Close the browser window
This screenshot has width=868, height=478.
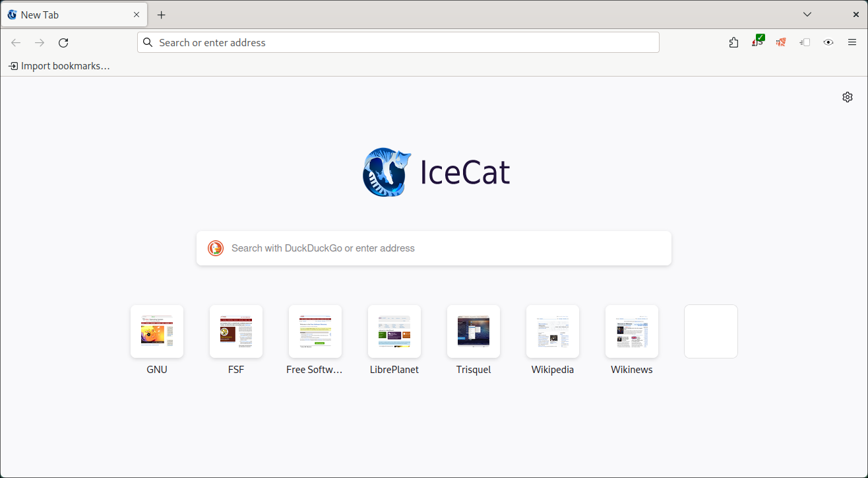point(856,15)
